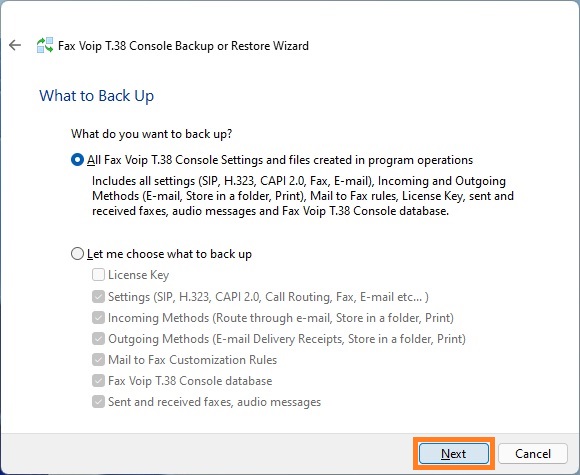This screenshot has width=580, height=475.
Task: Click the Cancel button
Action: 533,454
